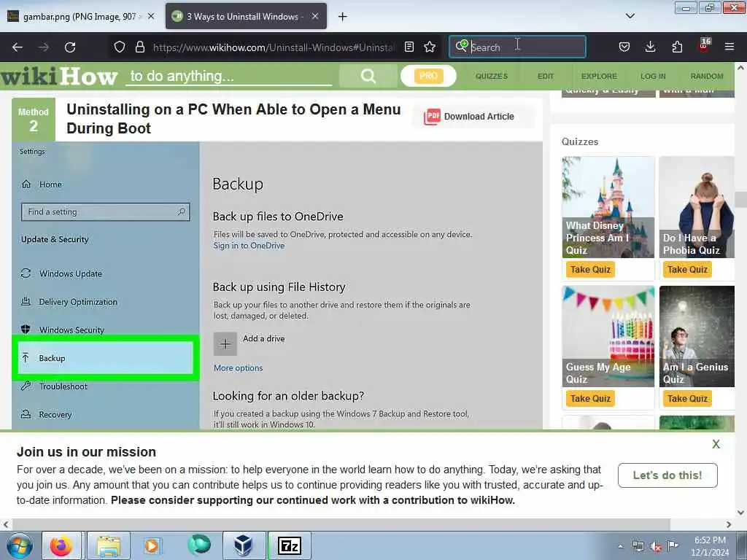Open the Am I a Genius quiz thumbnail

point(697,336)
